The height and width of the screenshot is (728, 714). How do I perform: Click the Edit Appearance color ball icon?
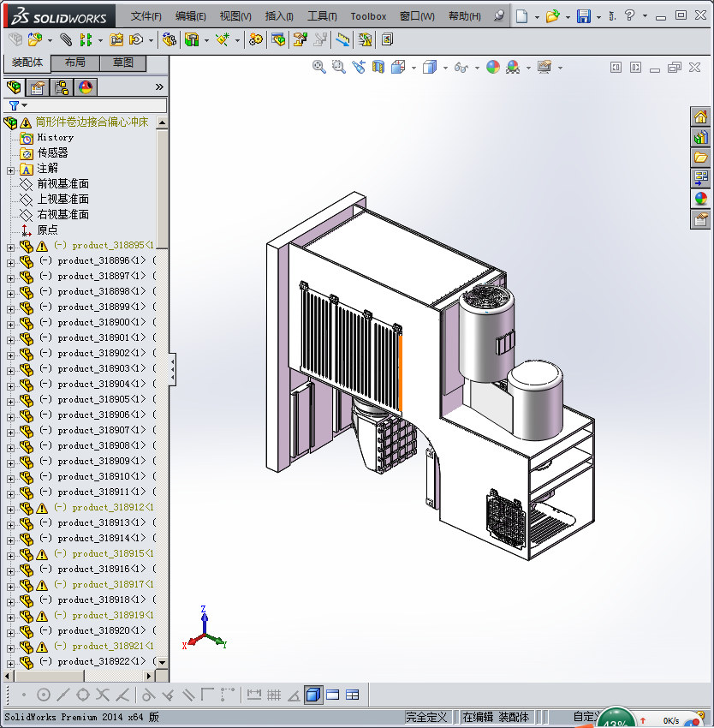coord(493,68)
